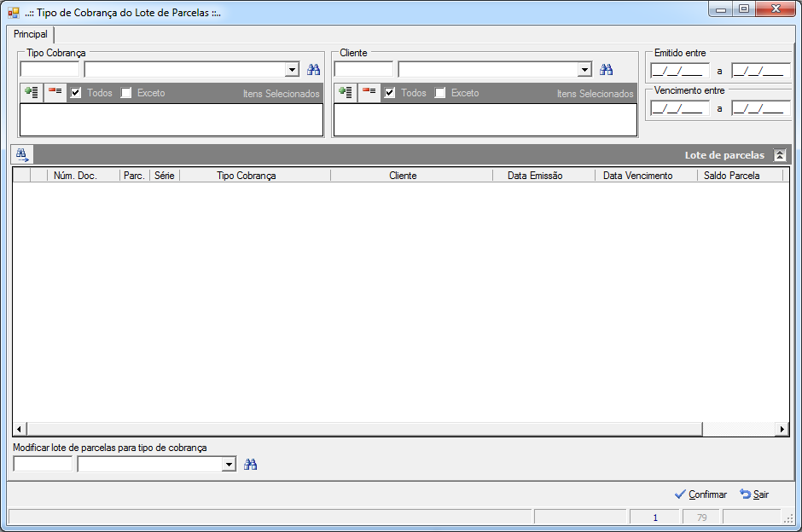802x532 pixels.
Task: Focus the Cliente code input field
Action: coord(363,69)
